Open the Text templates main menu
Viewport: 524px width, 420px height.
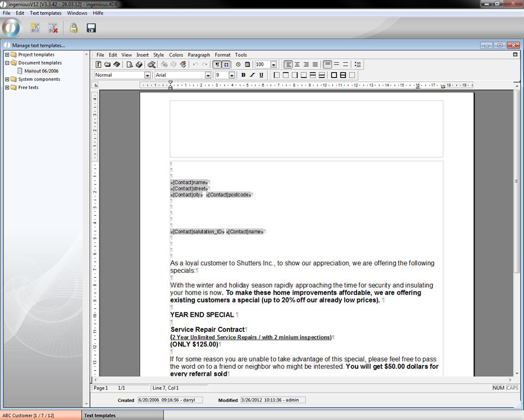[x=45, y=13]
